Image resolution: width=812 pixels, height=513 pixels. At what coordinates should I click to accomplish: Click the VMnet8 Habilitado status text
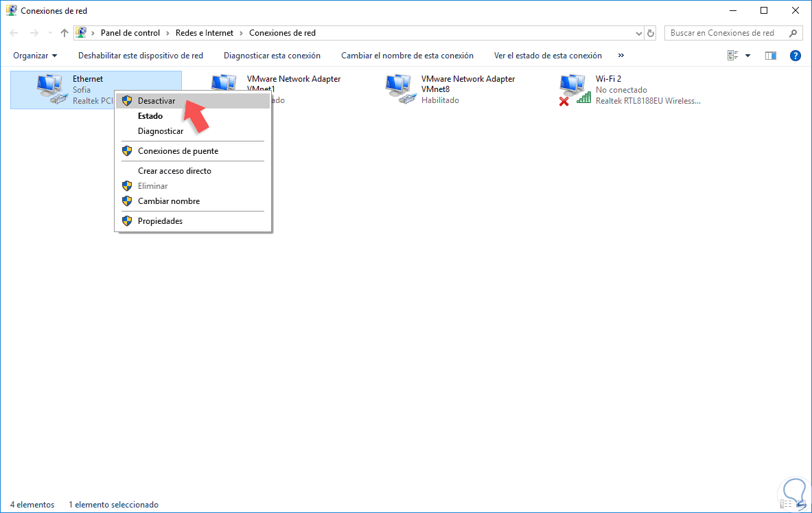point(440,100)
